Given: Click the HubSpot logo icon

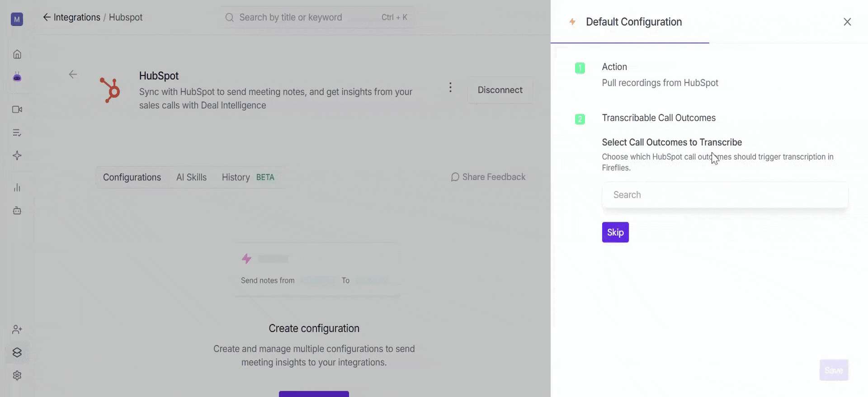Looking at the screenshot, I should point(110,90).
